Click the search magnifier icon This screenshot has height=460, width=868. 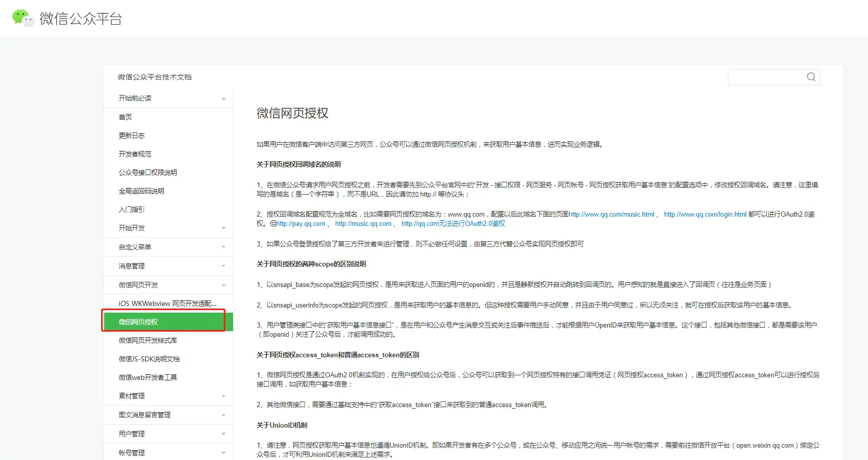[811, 77]
